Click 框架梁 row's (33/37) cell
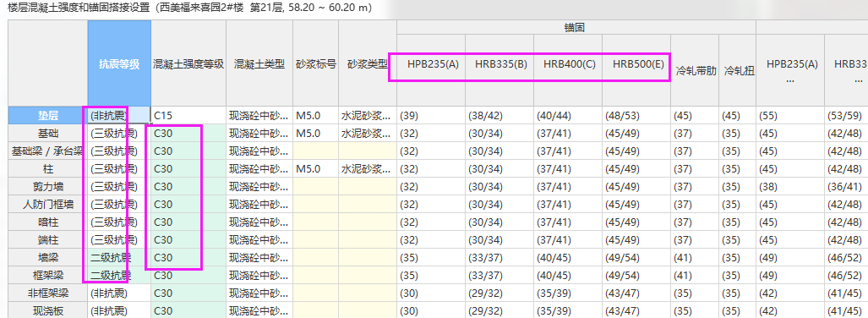Viewport: 868px width, 318px height. click(500, 276)
